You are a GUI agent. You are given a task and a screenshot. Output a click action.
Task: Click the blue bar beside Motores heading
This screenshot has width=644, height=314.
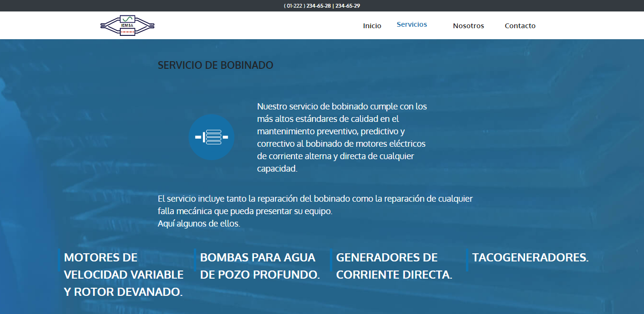59,260
